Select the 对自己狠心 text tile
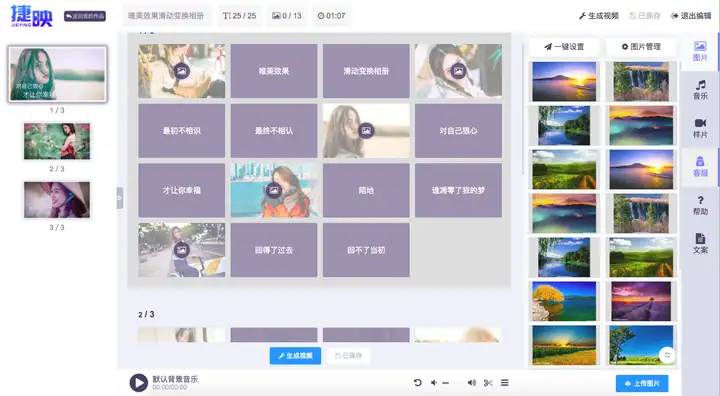Image resolution: width=720 pixels, height=396 pixels. click(x=458, y=130)
